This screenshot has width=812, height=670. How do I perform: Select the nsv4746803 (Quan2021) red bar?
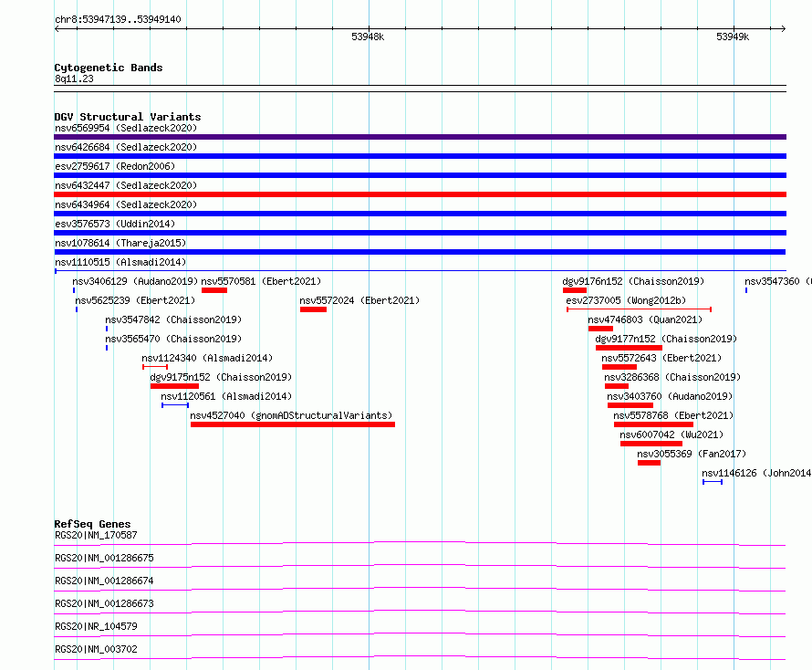pos(600,329)
